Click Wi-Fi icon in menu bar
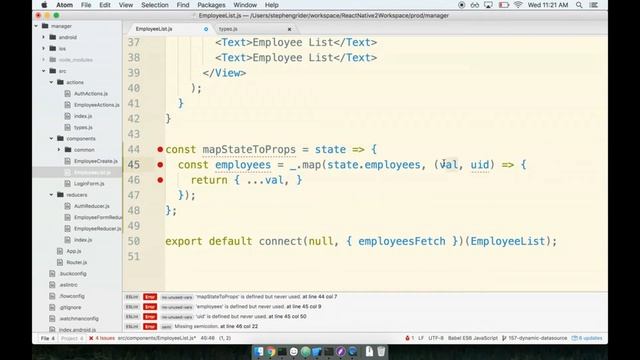 (x=518, y=5)
